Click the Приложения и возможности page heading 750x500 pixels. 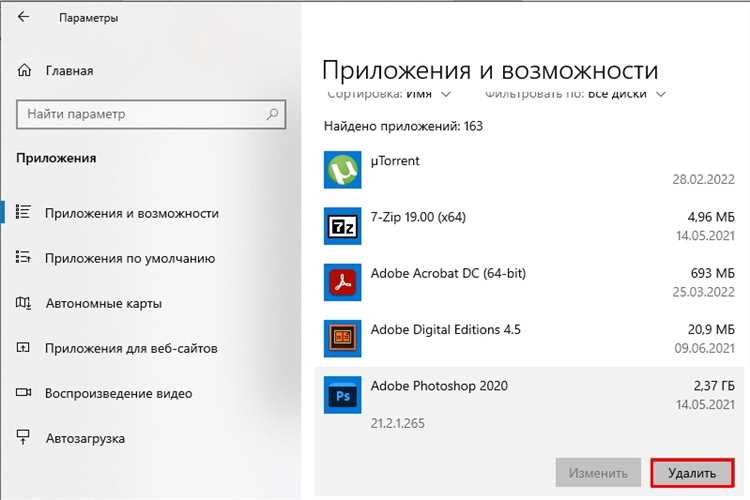[x=490, y=71]
